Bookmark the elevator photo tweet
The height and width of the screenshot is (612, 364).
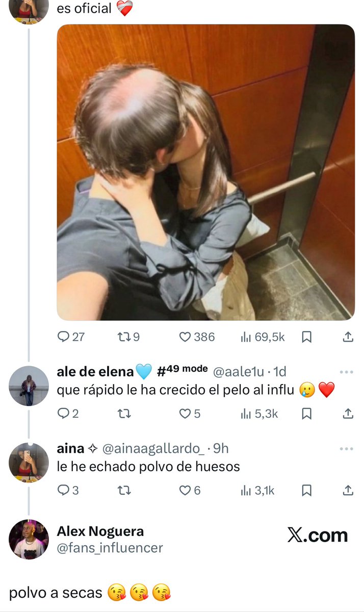point(307,337)
